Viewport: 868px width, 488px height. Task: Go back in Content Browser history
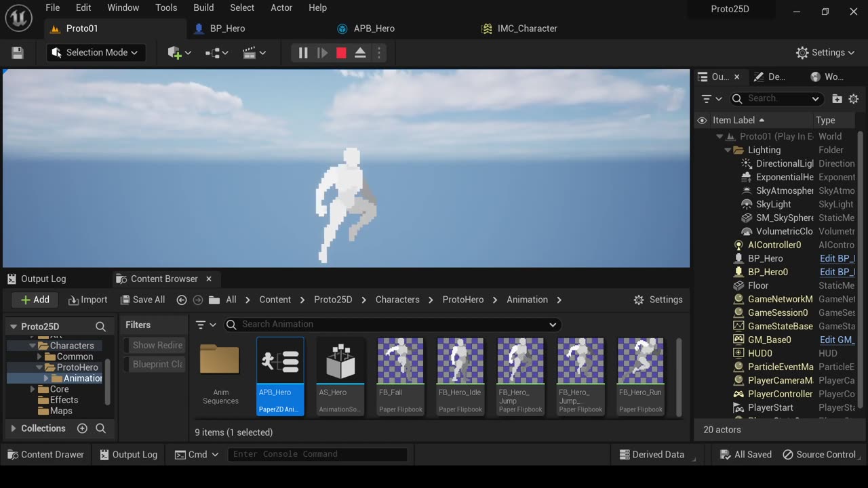point(181,300)
